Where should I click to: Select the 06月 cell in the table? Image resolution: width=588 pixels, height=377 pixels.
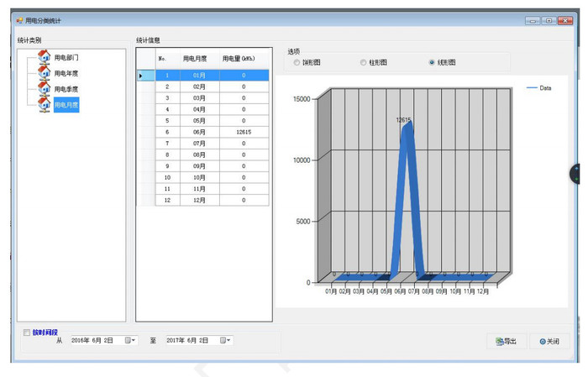click(x=200, y=132)
